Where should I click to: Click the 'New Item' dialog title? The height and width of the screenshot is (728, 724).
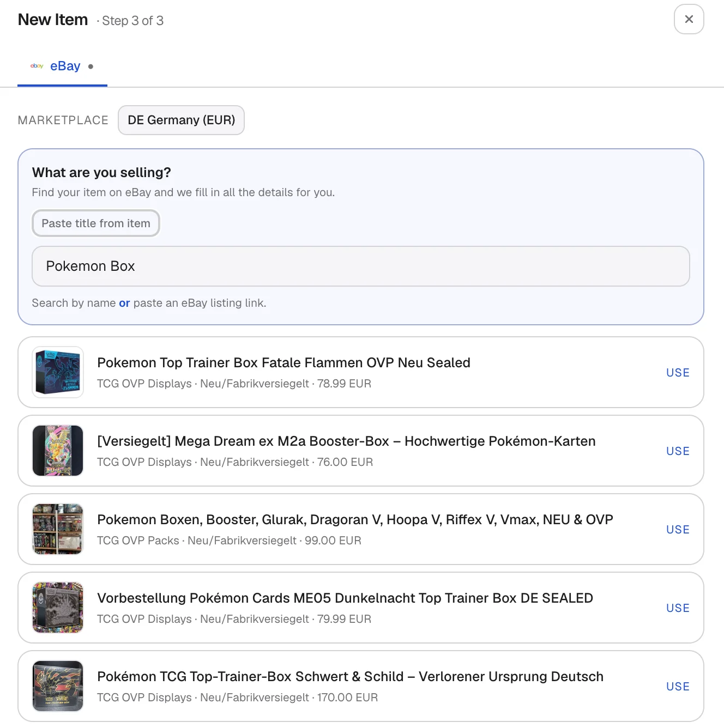[53, 20]
